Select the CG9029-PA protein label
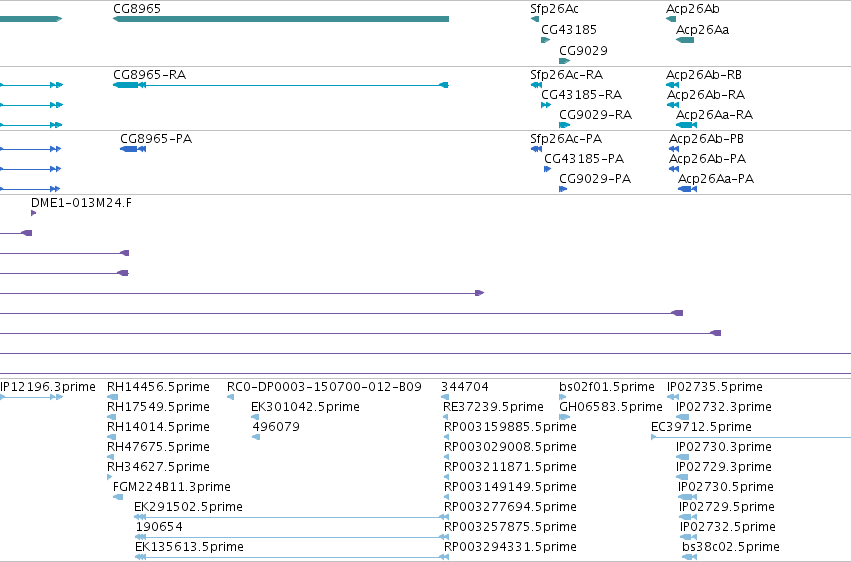851x562 pixels. [x=595, y=179]
